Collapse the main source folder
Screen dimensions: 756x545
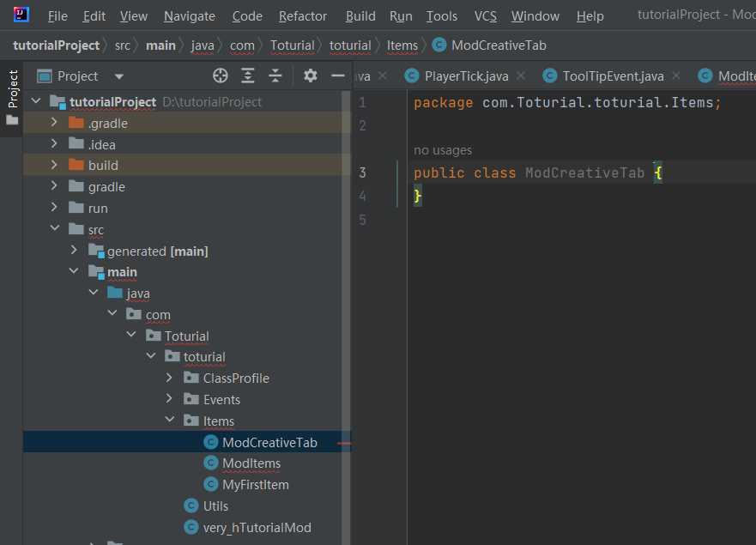[x=74, y=271]
